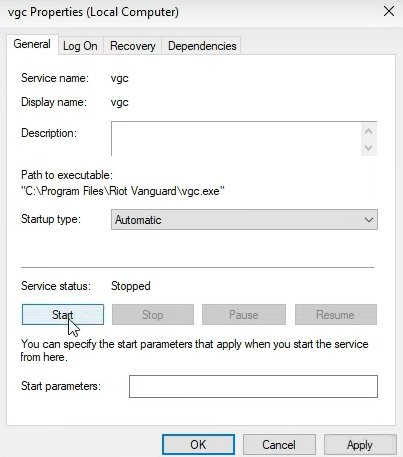Image resolution: width=403 pixels, height=457 pixels.
Task: Click the disabled Stop button
Action: coord(153,315)
